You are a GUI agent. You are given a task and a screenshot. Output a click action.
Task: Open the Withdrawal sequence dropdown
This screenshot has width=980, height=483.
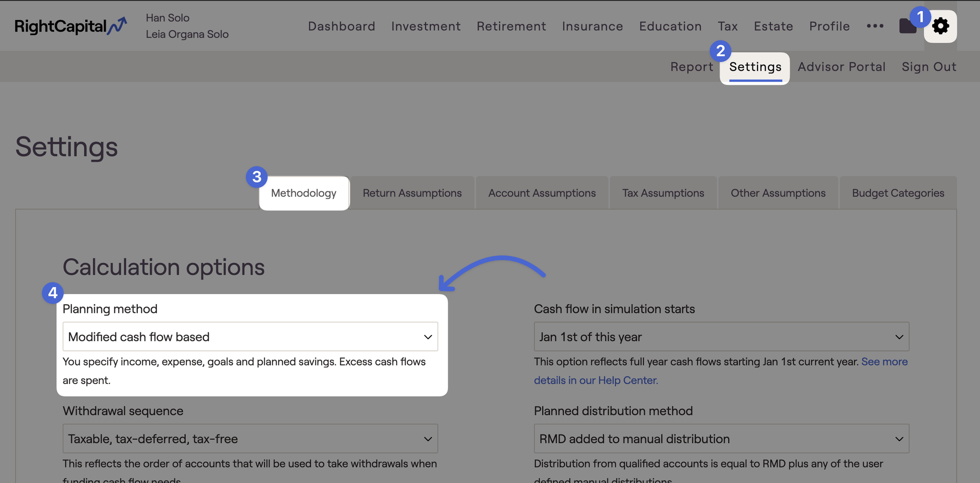click(x=250, y=439)
